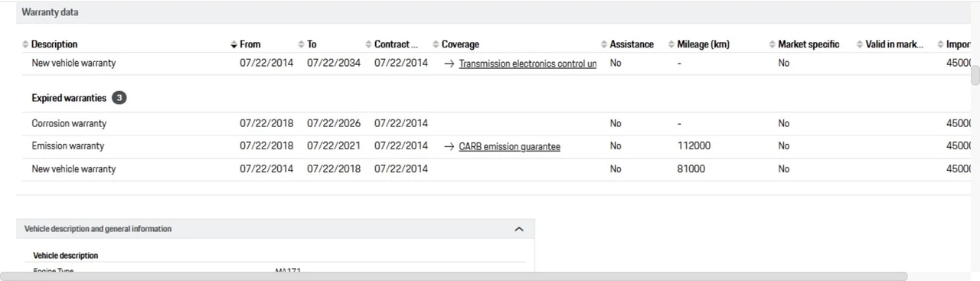Sort by Contract column sort icon
The image size is (980, 281).
coord(368,44)
